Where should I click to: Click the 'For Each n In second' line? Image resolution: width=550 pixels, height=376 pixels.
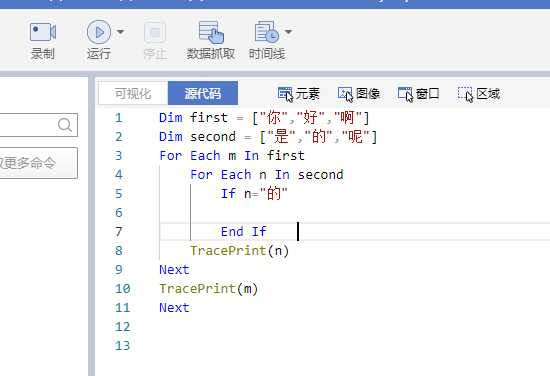(267, 174)
